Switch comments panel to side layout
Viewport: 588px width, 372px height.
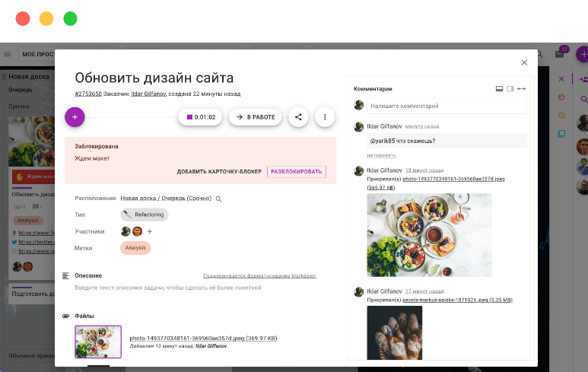coord(510,89)
